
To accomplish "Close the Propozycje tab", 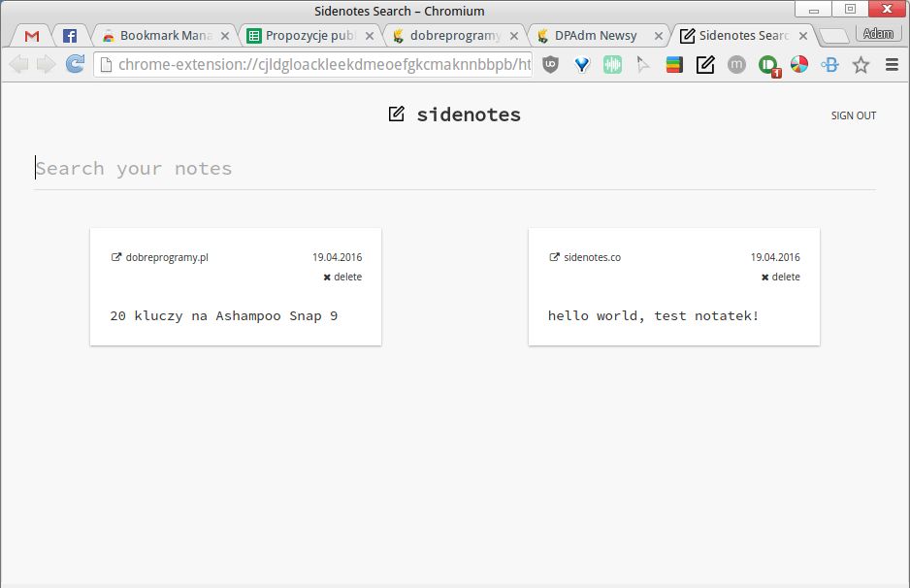I will point(370,36).
